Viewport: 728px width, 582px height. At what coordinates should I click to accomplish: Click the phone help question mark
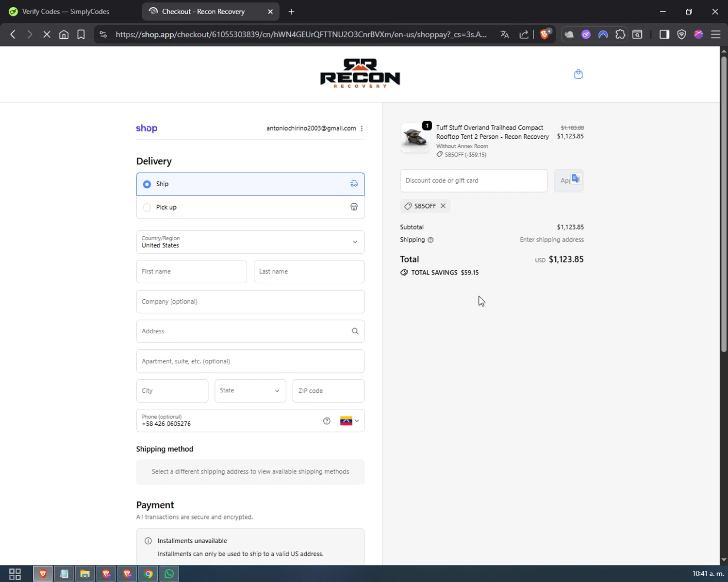(x=327, y=421)
